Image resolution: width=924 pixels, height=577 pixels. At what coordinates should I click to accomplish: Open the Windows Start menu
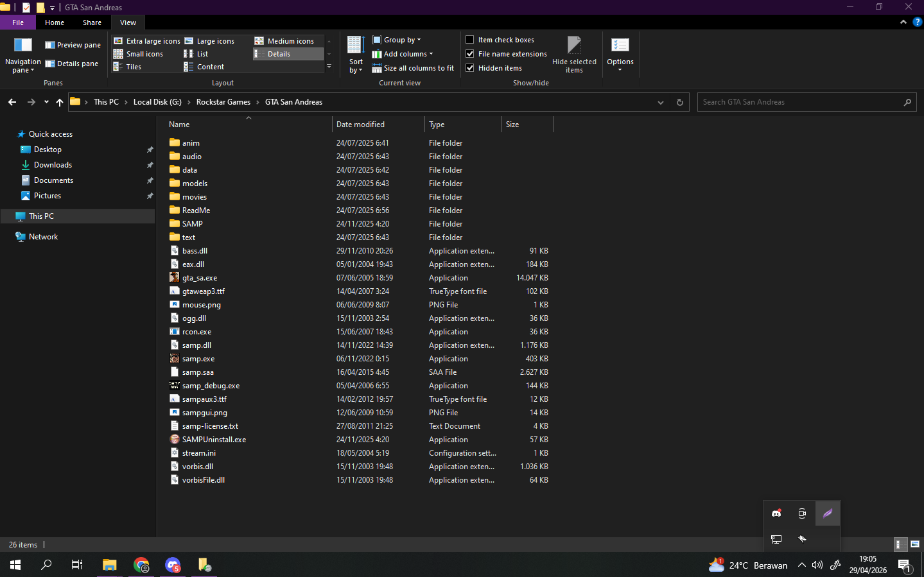point(15,565)
